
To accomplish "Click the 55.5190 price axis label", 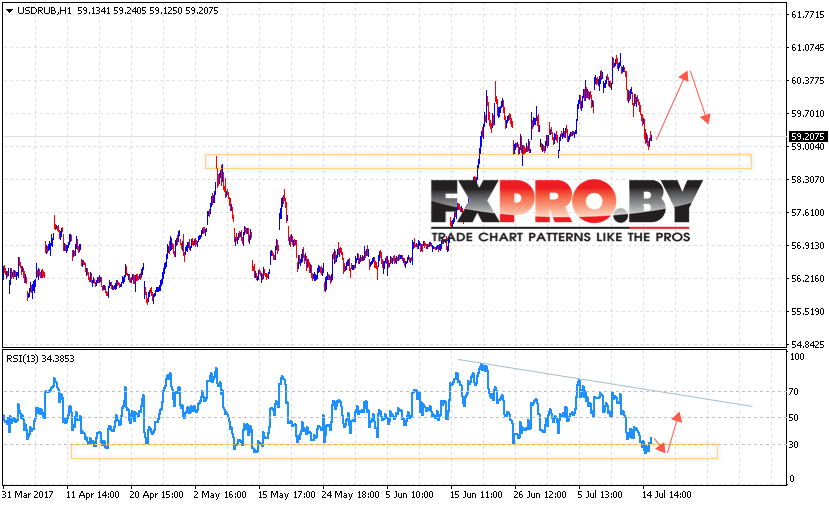I will pos(807,312).
